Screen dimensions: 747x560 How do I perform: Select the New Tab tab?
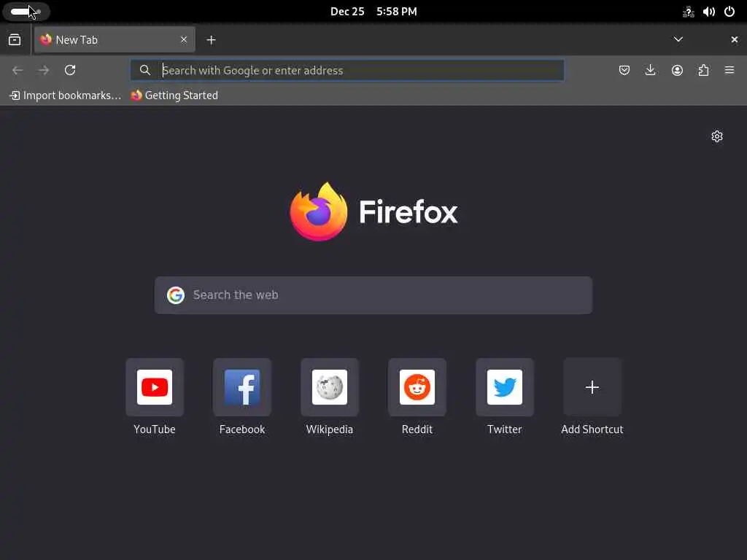point(115,39)
